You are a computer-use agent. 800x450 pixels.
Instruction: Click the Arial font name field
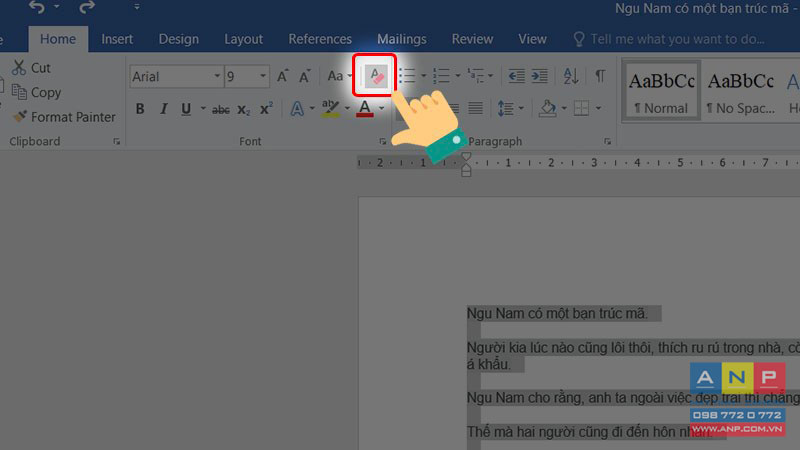point(171,77)
